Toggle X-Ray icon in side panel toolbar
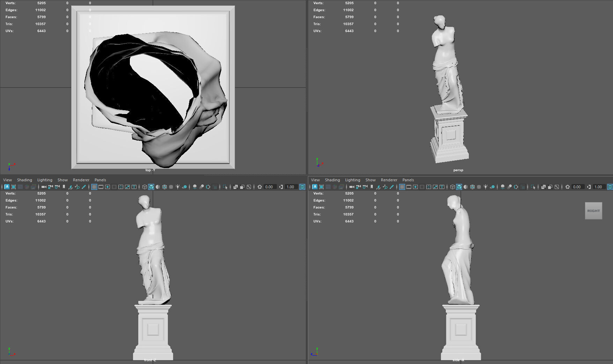Image resolution: width=613 pixels, height=364 pixels. [x=544, y=187]
